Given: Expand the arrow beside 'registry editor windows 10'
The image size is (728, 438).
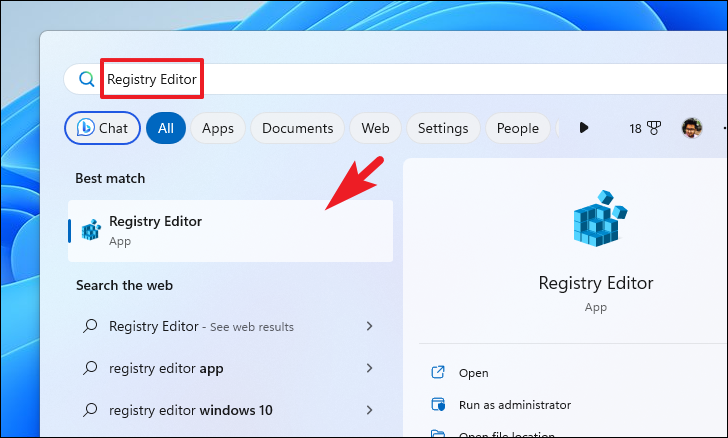Looking at the screenshot, I should tap(369, 410).
